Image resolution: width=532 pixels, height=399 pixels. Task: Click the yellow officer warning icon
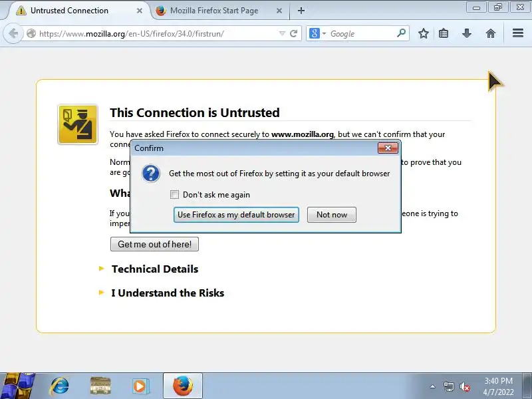(x=78, y=124)
